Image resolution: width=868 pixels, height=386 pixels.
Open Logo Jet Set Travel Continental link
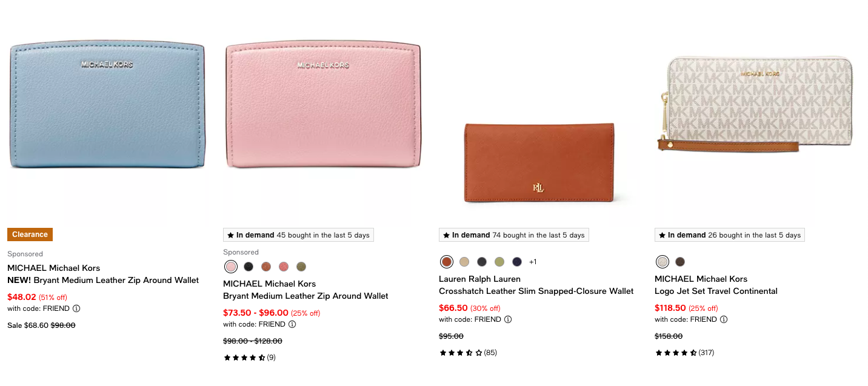(716, 291)
